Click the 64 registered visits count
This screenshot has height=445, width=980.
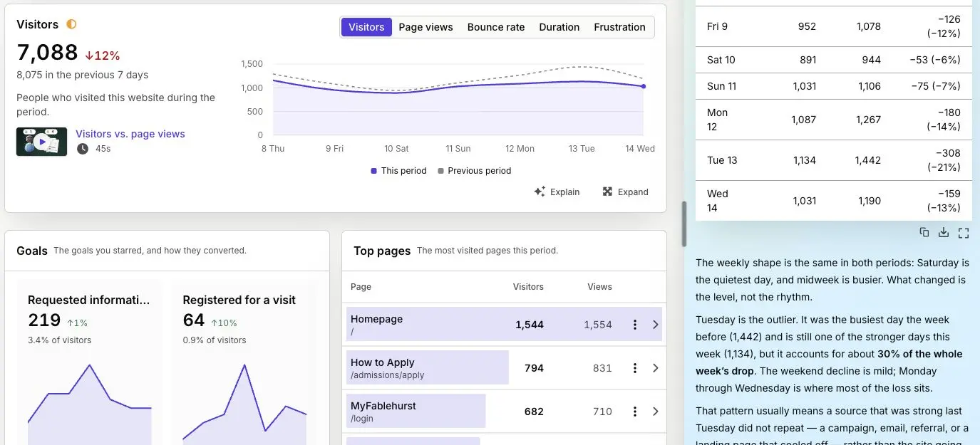tap(193, 320)
